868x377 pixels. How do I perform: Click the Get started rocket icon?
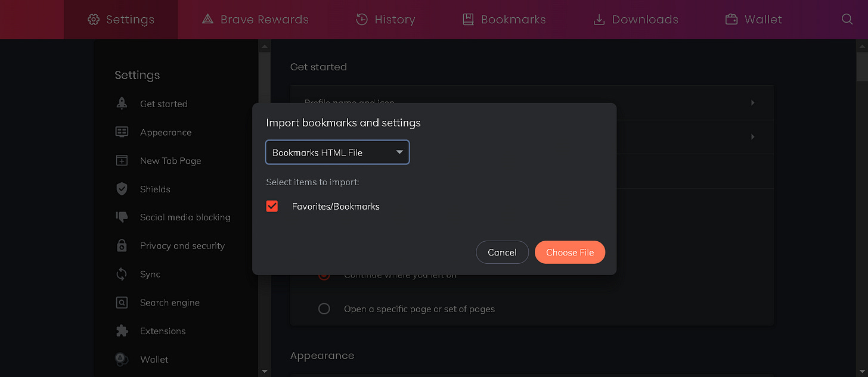point(122,104)
